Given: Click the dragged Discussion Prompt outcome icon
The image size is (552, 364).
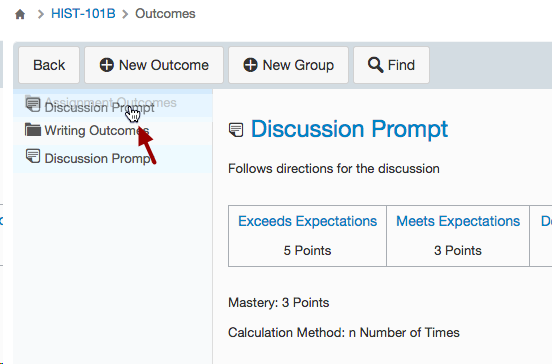Looking at the screenshot, I should pos(33,105).
